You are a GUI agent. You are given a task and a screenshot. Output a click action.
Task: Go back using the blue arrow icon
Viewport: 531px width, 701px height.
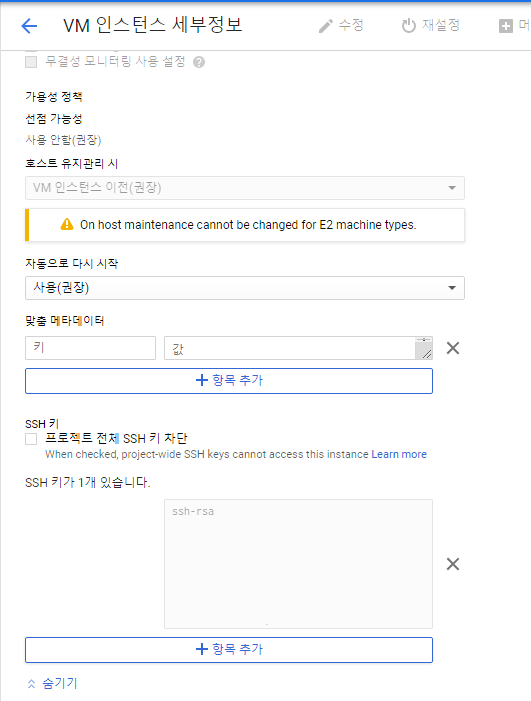(x=29, y=26)
